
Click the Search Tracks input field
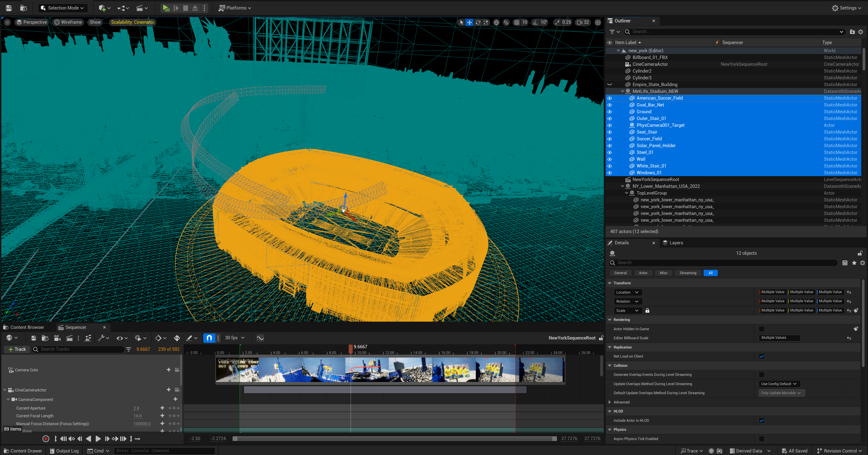pyautogui.click(x=81, y=349)
